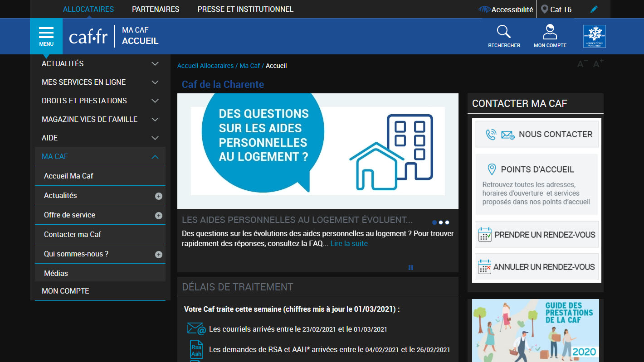Expand the MAGAZINE VIES DE FAMILLE chevron

pyautogui.click(x=155, y=120)
